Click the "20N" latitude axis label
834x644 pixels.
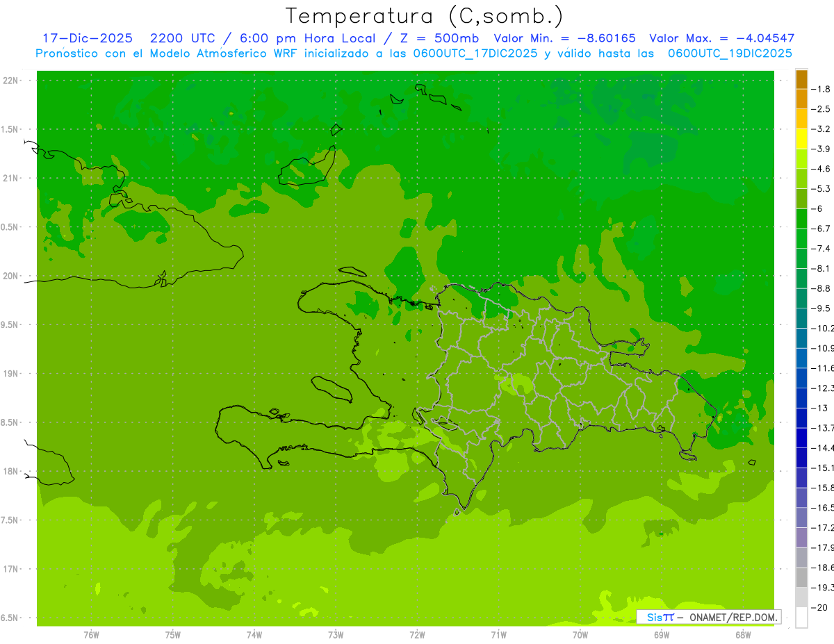(11, 276)
